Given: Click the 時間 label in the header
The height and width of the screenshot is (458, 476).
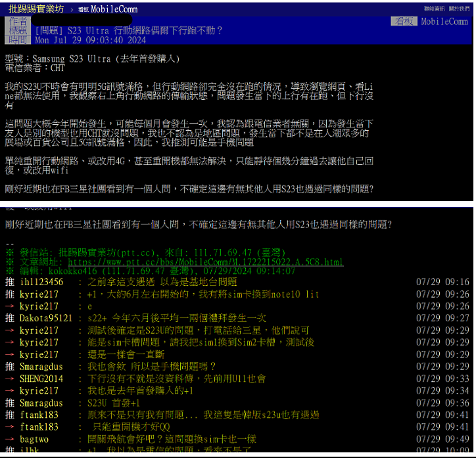Looking at the screenshot, I should 18,39.
